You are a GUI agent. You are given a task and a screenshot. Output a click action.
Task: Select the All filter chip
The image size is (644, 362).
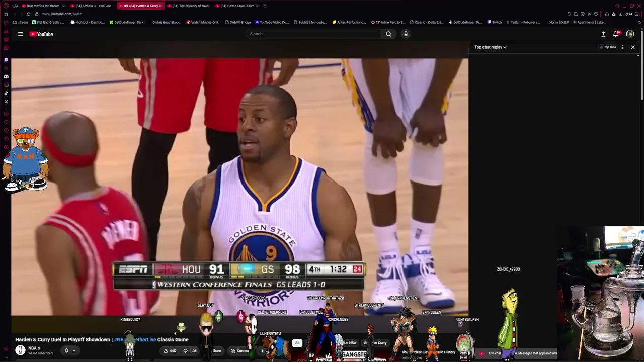(x=297, y=343)
